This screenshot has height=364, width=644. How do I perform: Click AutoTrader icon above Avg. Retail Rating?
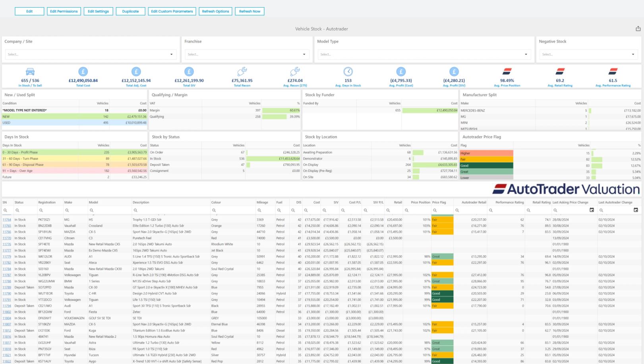560,71
